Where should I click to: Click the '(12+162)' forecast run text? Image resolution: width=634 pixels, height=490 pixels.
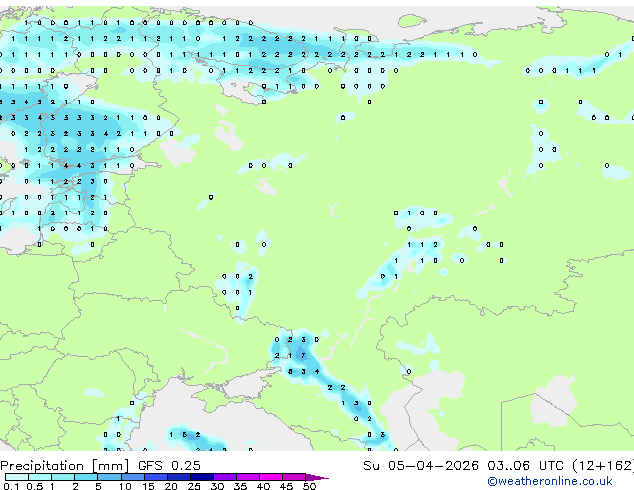[x=603, y=466]
